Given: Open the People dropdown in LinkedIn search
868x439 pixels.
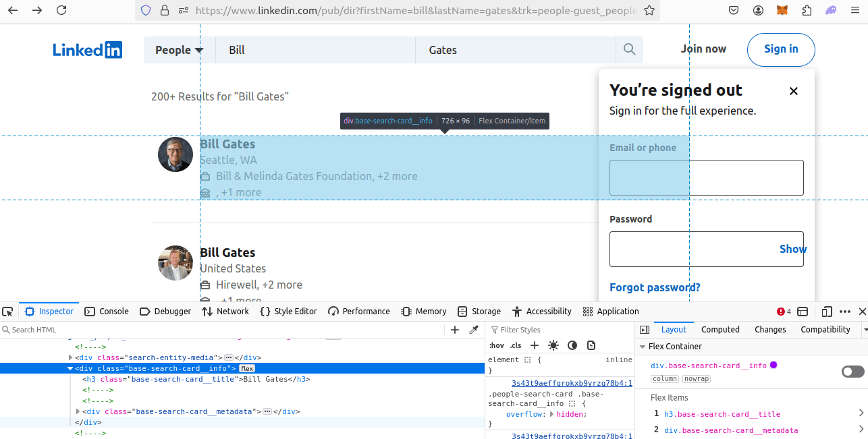Looking at the screenshot, I should tap(179, 50).
